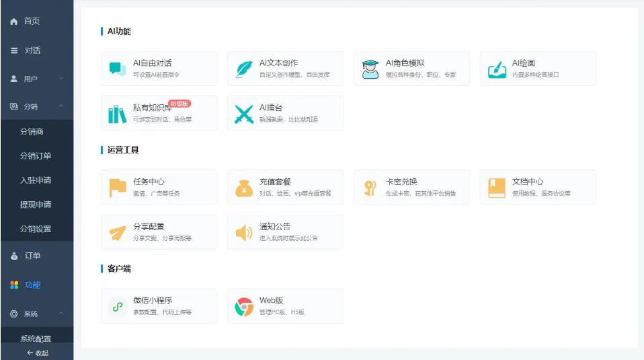Open the 任务中心 card

159,187
